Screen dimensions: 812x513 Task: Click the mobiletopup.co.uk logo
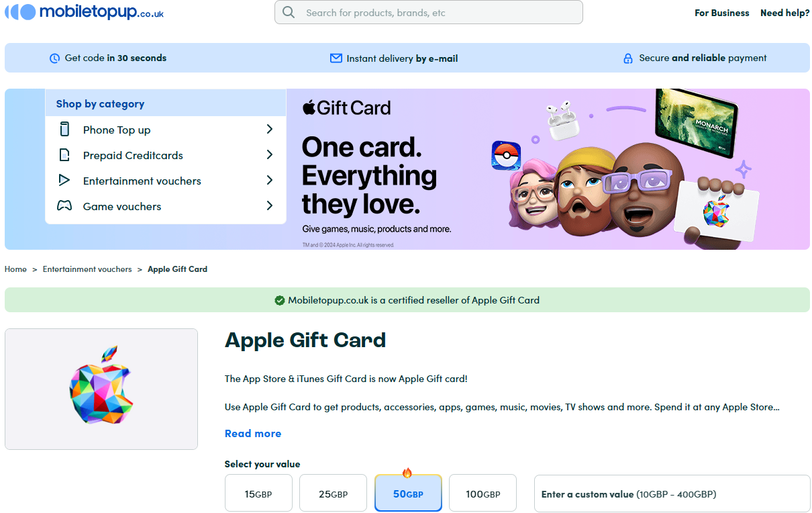[x=84, y=12]
